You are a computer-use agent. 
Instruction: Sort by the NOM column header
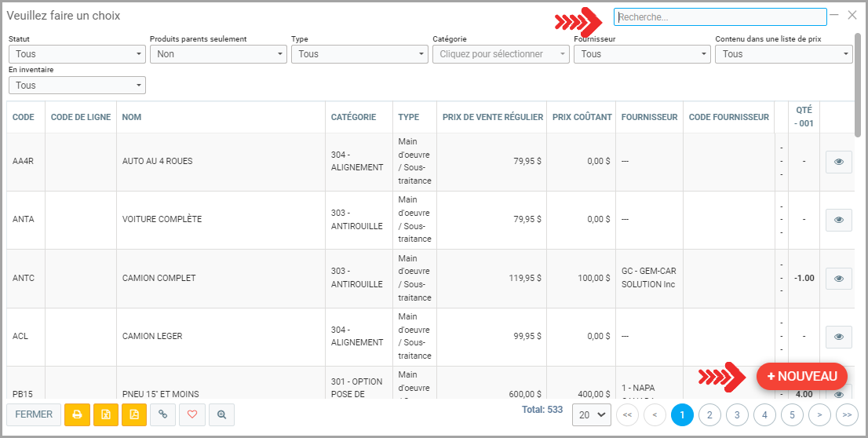pyautogui.click(x=132, y=118)
